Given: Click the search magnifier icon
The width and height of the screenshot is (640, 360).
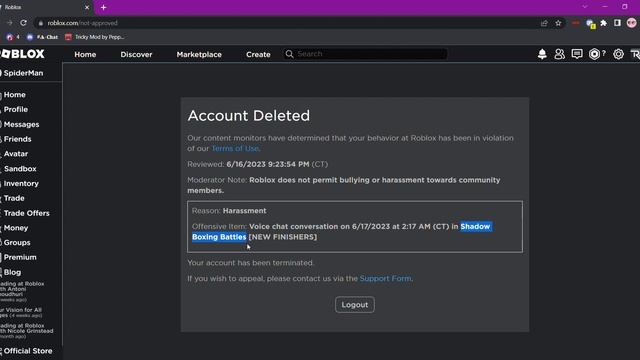Looking at the screenshot, I should pos(289,54).
